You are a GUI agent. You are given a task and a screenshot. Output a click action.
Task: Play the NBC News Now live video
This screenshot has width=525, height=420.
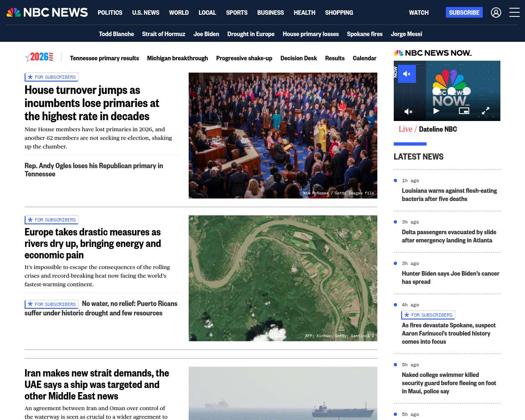(436, 111)
